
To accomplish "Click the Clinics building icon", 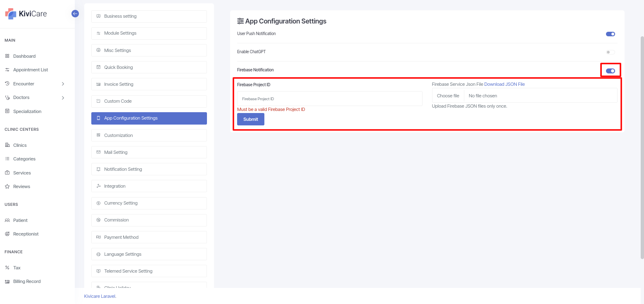I will tap(7, 145).
